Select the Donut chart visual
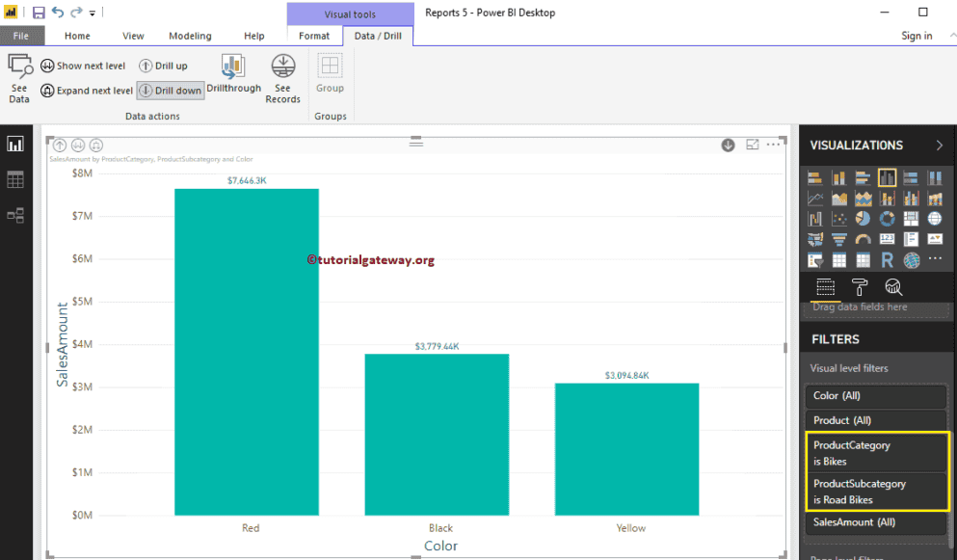Viewport: 957px width, 560px height. click(x=887, y=219)
